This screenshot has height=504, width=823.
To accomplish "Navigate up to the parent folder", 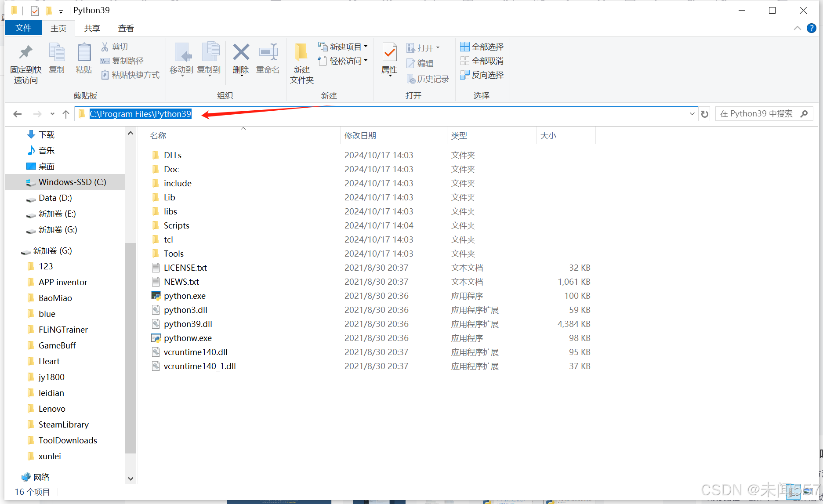I will 66,113.
